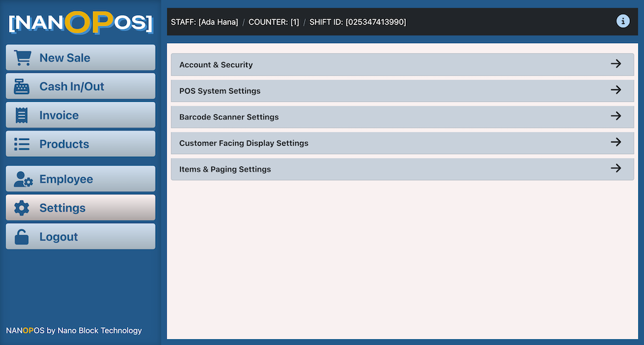
Task: Click the arrow on Barcode Scanner Settings row
Action: coord(616,116)
